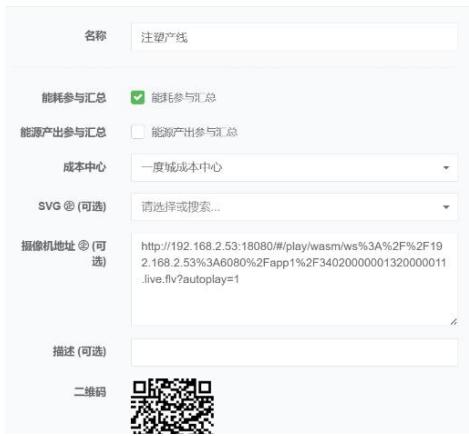The image size is (469, 436).
Task: Click the 名称 field label
Action: 95,35
